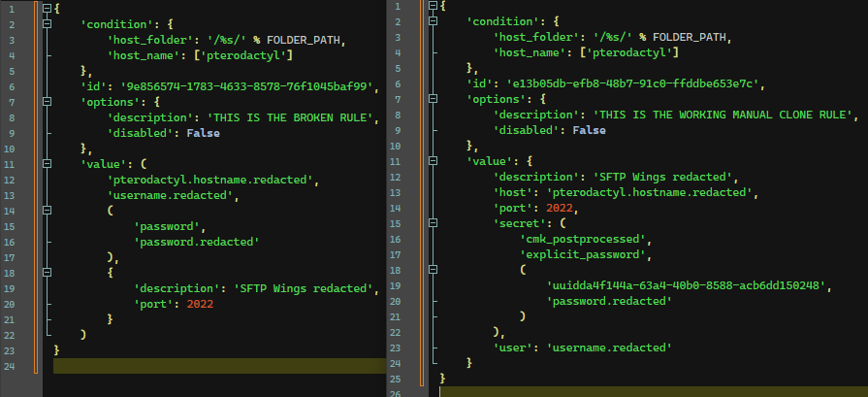Place cursor in highlighted empty line of left pane
The height and width of the screenshot is (397, 868).
(x=213, y=366)
